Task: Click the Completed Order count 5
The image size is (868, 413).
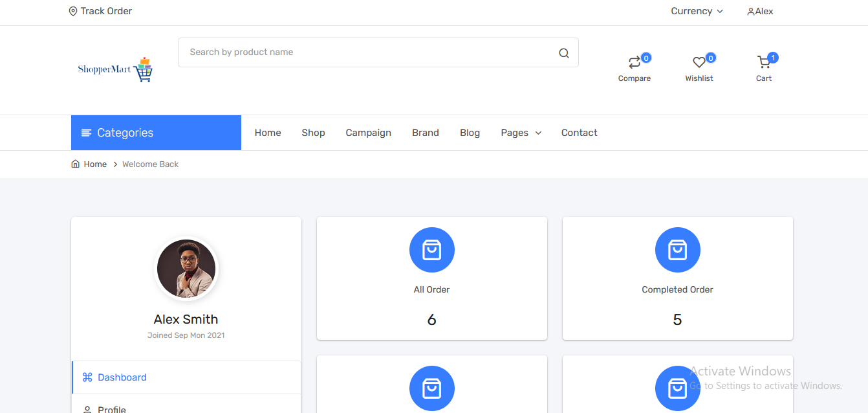Action: [x=678, y=320]
